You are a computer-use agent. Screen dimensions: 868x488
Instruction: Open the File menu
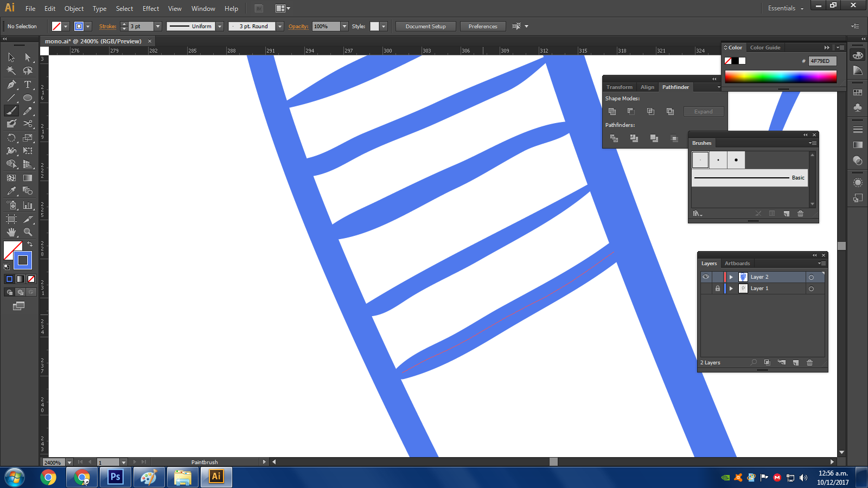(30, 9)
